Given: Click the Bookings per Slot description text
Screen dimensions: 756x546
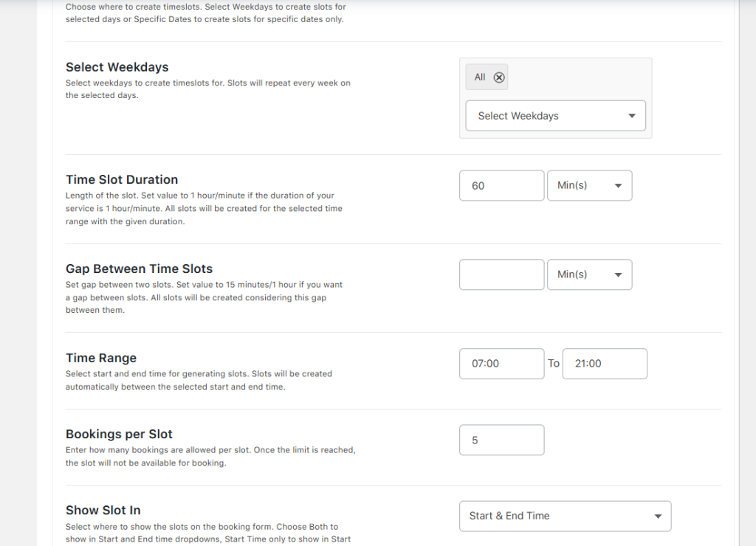Looking at the screenshot, I should point(210,457).
